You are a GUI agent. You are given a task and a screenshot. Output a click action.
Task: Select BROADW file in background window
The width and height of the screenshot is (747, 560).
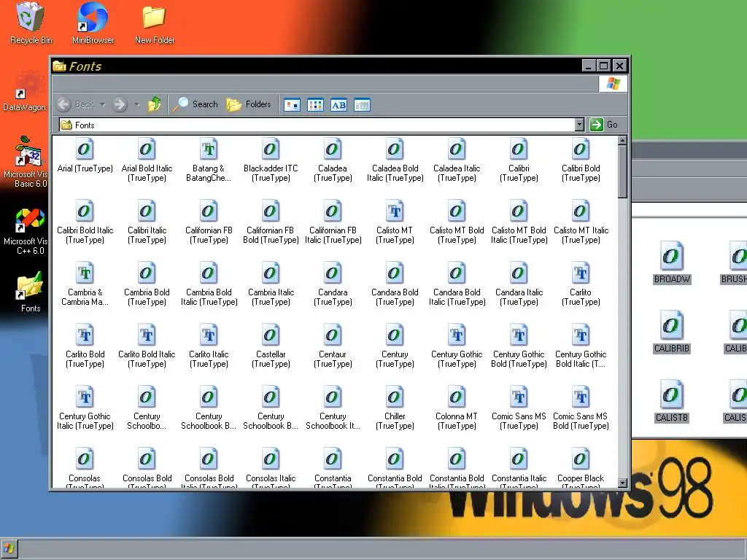[672, 262]
